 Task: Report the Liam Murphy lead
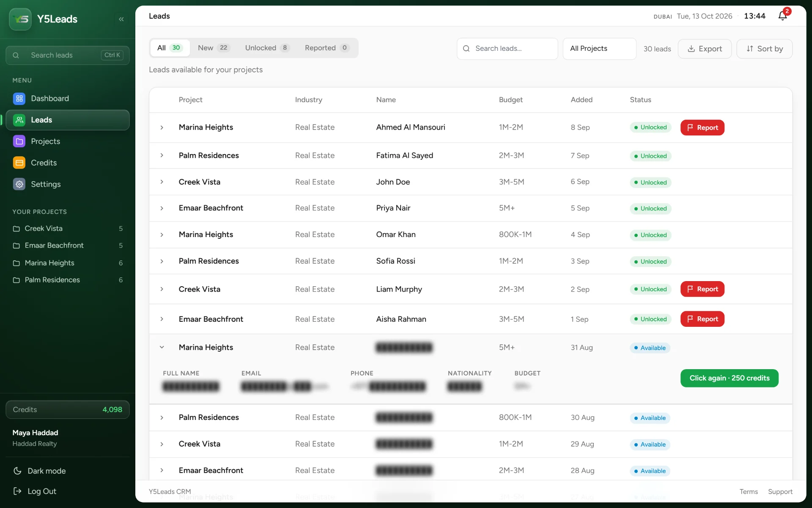(x=702, y=289)
